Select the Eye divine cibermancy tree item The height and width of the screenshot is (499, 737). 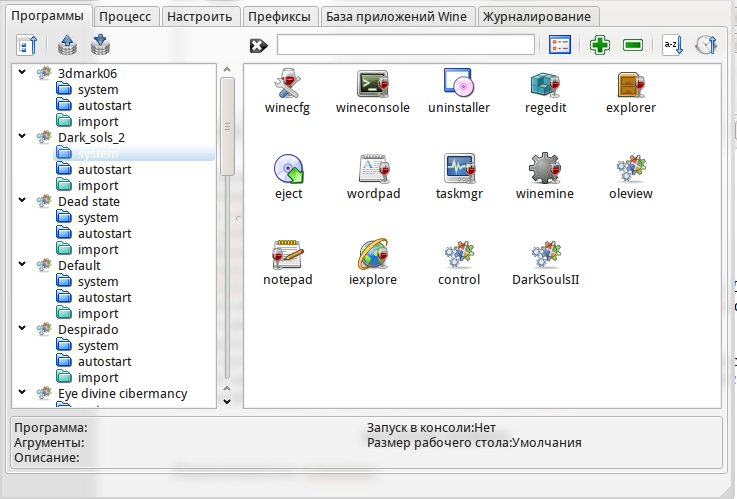click(123, 393)
